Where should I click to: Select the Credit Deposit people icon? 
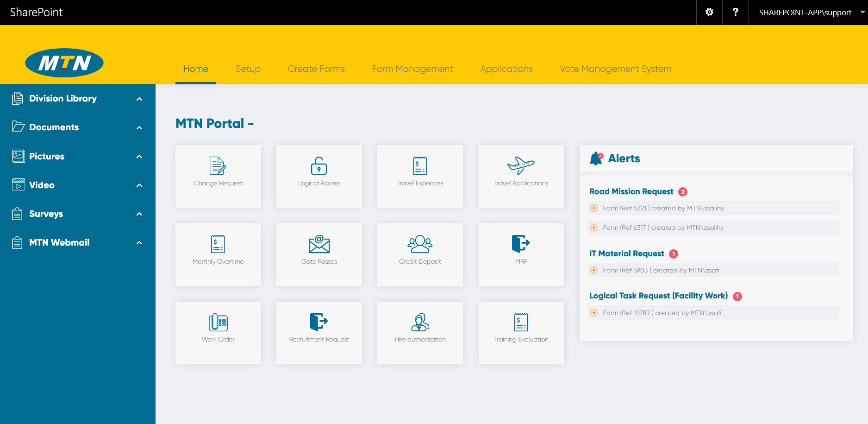tap(419, 244)
